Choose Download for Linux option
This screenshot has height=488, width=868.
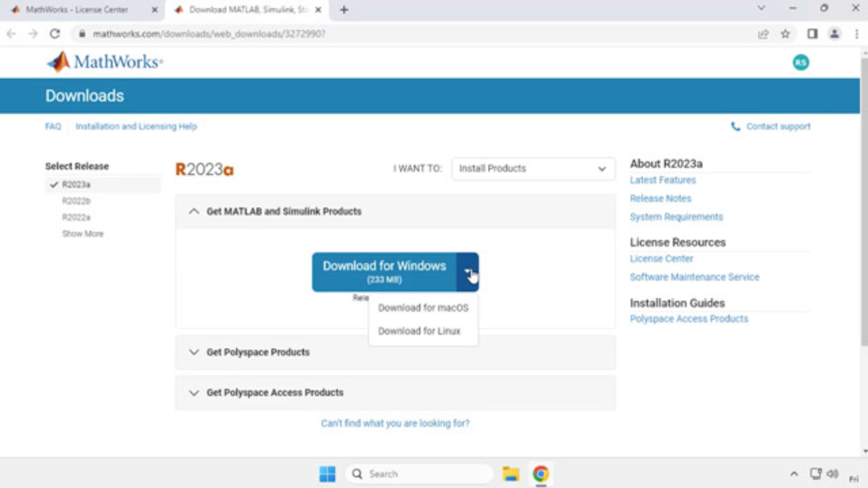(x=419, y=331)
